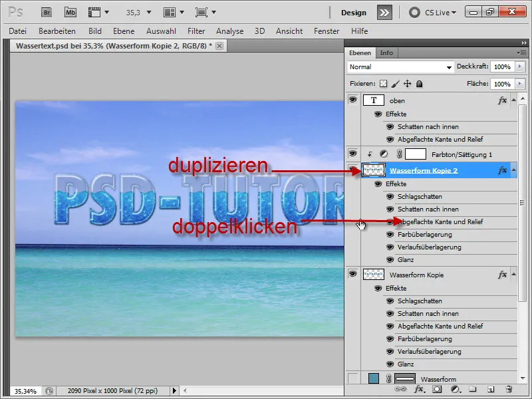Select the Farbton/Sättigung 1 mask thumbnail
Screen dimensions: 532x399
pyautogui.click(x=416, y=154)
